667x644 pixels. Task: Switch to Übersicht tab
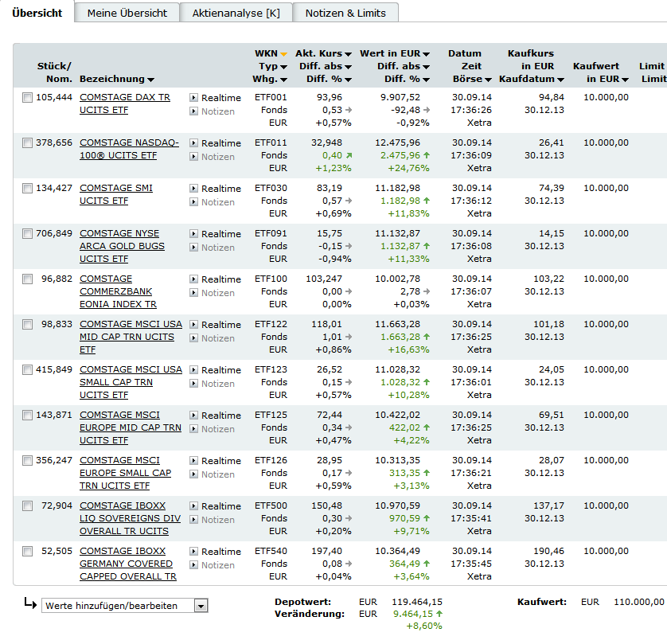click(x=37, y=13)
